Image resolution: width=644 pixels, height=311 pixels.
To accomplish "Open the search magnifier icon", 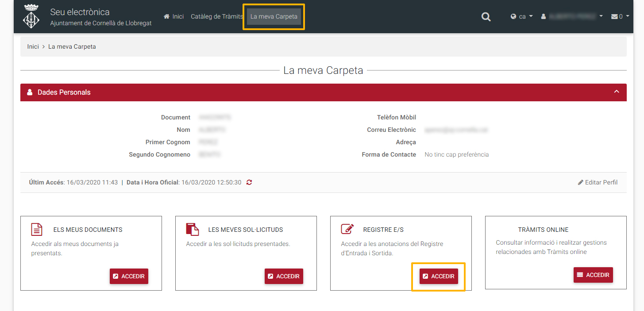I will point(486,17).
